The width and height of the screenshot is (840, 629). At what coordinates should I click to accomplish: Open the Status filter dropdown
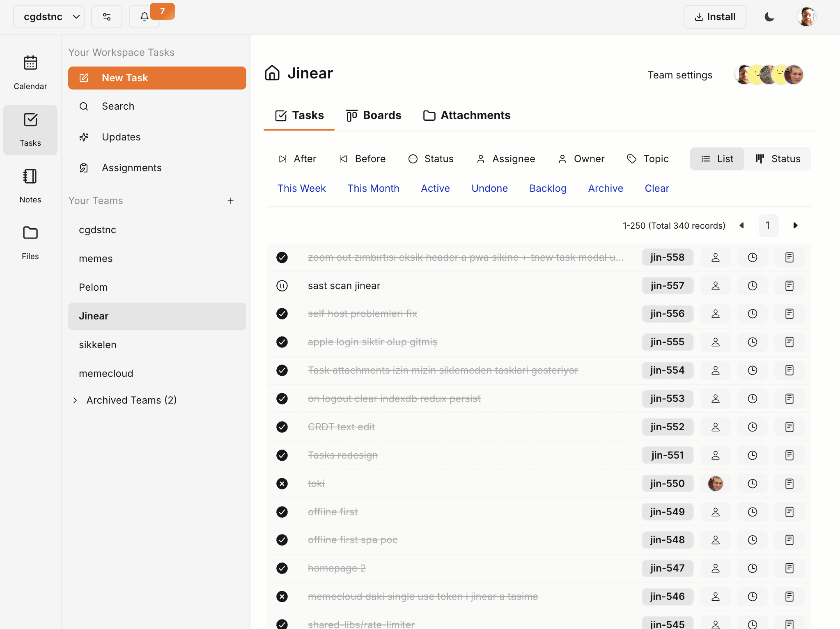pos(431,159)
